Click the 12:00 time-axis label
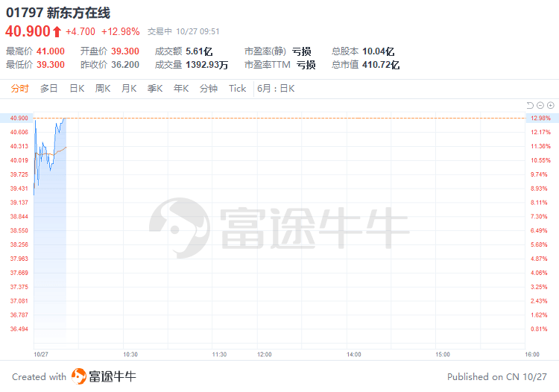This screenshot has width=559, height=392. [x=264, y=355]
